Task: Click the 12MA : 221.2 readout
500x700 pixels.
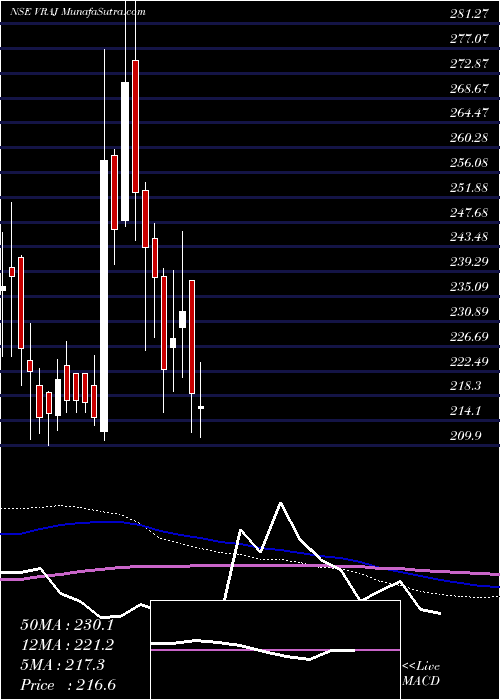Action: tap(67, 645)
